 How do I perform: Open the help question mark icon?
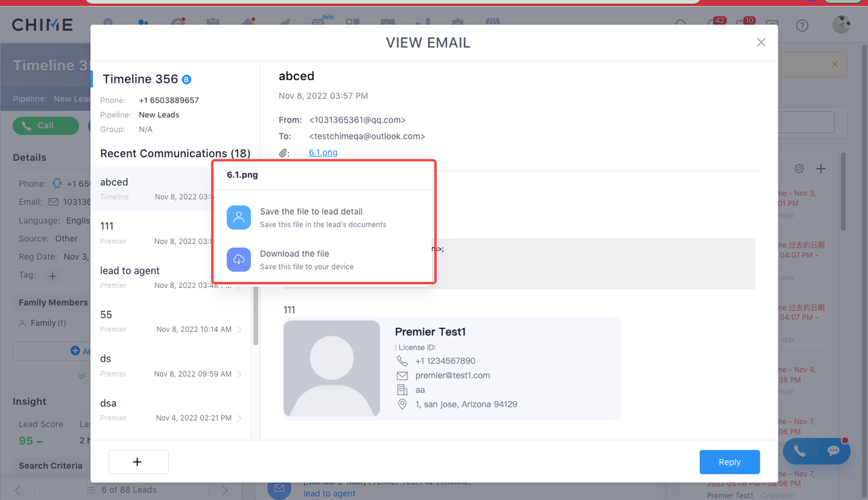[x=802, y=26]
